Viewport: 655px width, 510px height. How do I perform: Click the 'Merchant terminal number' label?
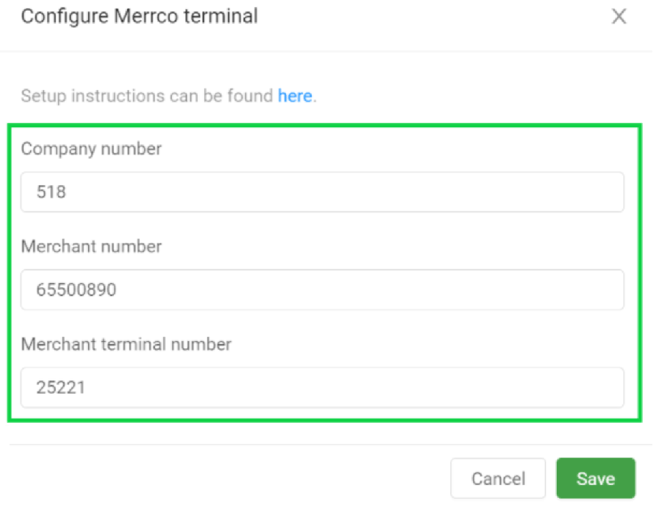(126, 344)
